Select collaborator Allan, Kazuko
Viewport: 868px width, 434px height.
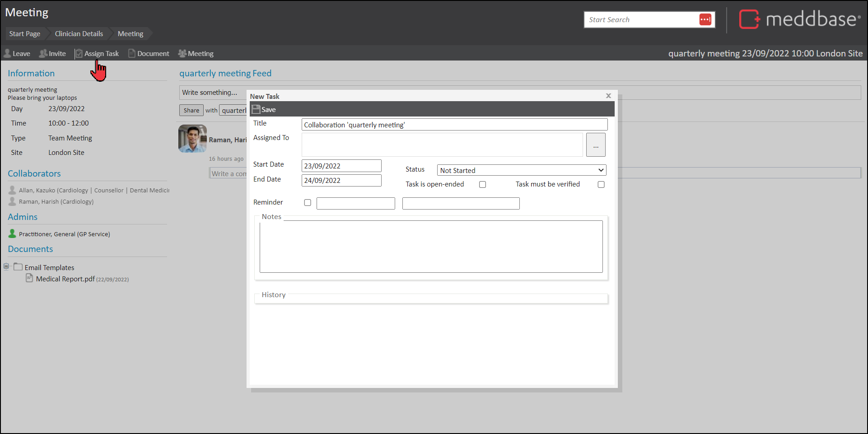click(53, 191)
